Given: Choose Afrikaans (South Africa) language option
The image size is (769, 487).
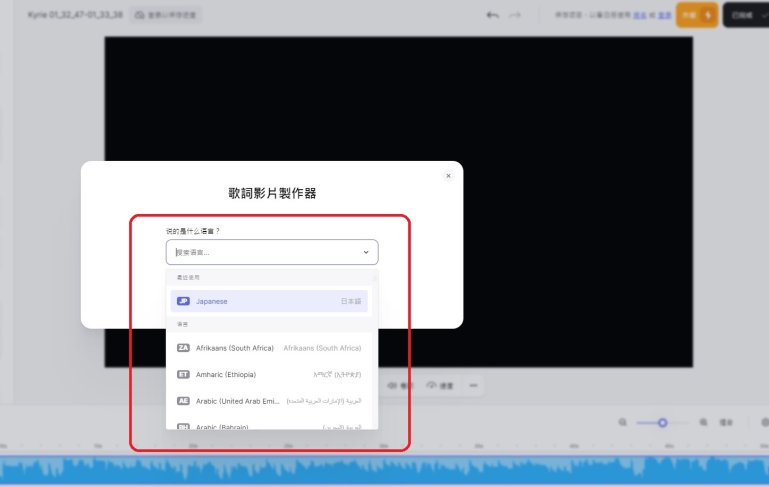Looking at the screenshot, I should pyautogui.click(x=269, y=348).
